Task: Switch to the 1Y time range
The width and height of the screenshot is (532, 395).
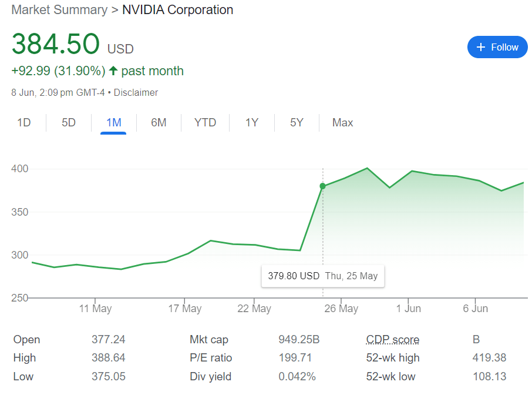Action: click(x=252, y=122)
